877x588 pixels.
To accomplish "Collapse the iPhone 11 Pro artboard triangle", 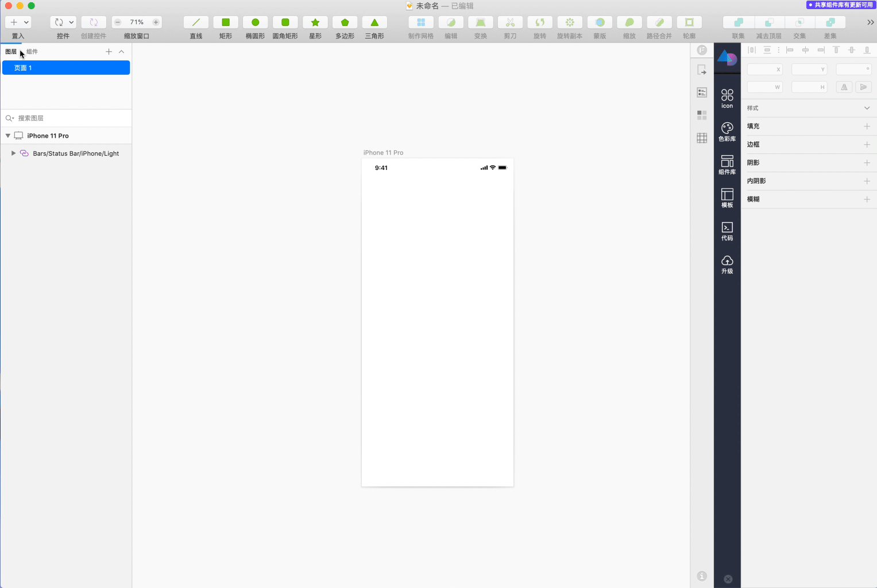I will click(8, 136).
